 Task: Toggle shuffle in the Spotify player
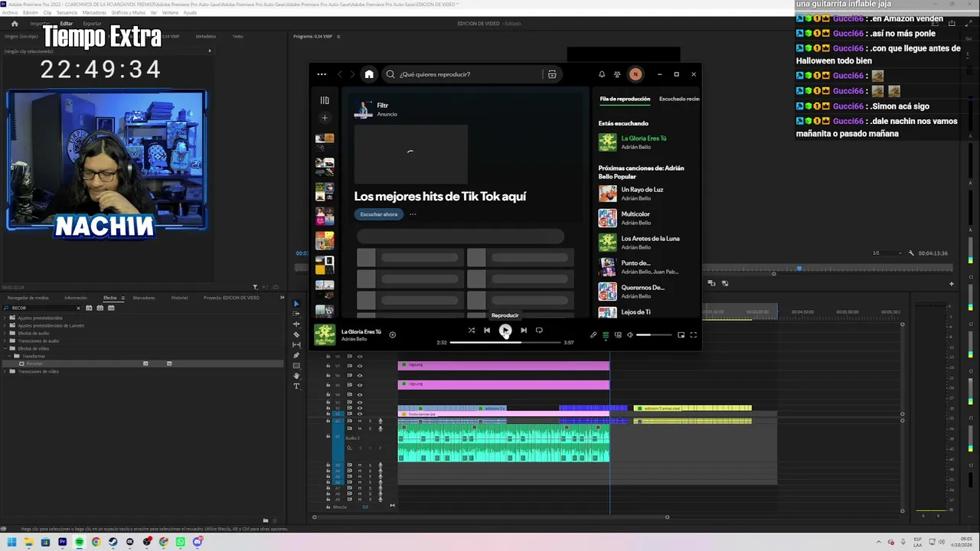click(x=472, y=331)
